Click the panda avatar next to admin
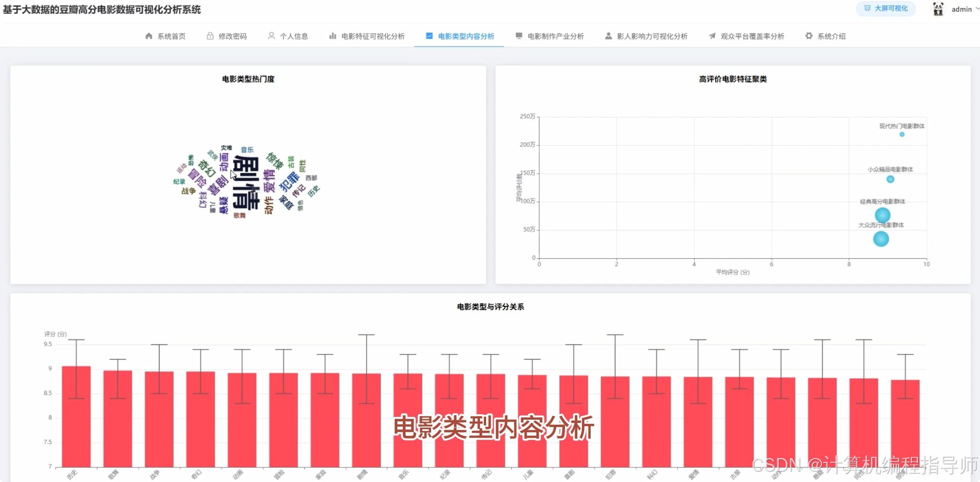This screenshot has width=980, height=482. 938,9
